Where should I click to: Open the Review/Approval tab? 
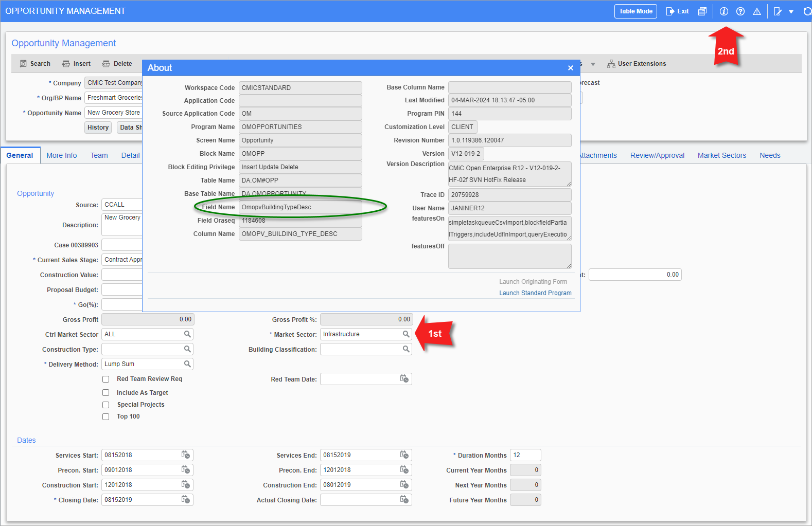(x=658, y=155)
